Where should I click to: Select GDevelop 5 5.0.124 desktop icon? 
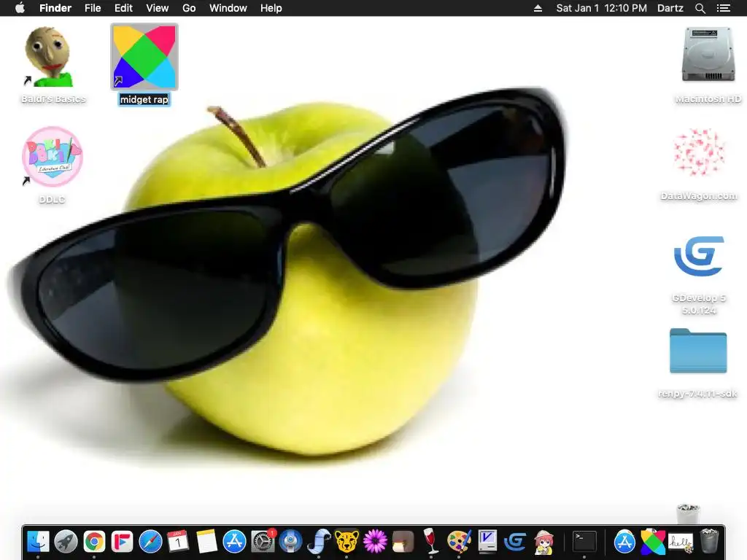(699, 256)
